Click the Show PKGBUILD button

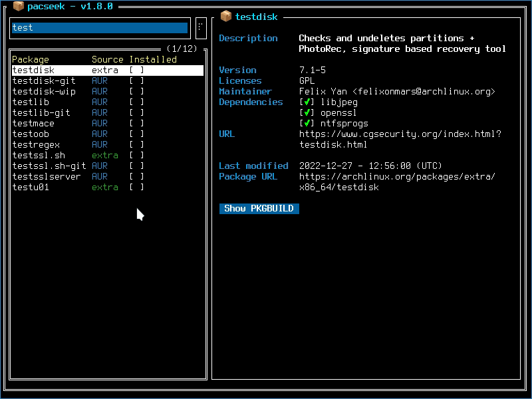tap(259, 208)
